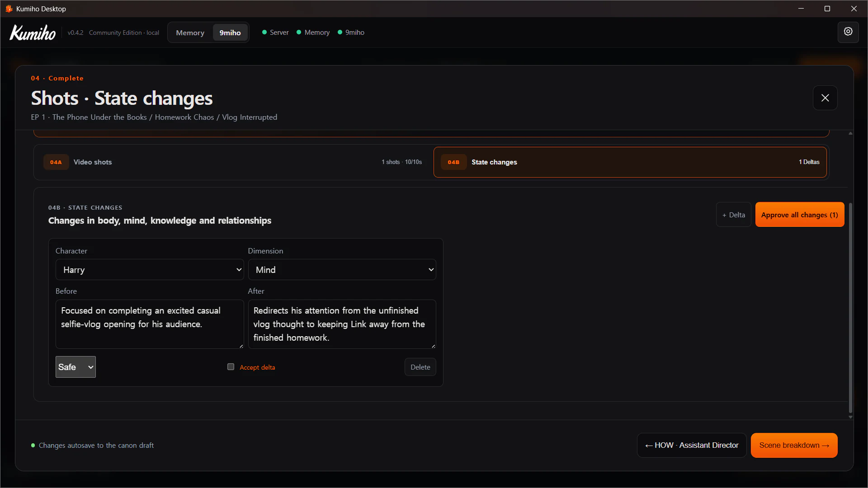Click the scrollbar down arrow
Image resolution: width=868 pixels, height=488 pixels.
coord(850,417)
